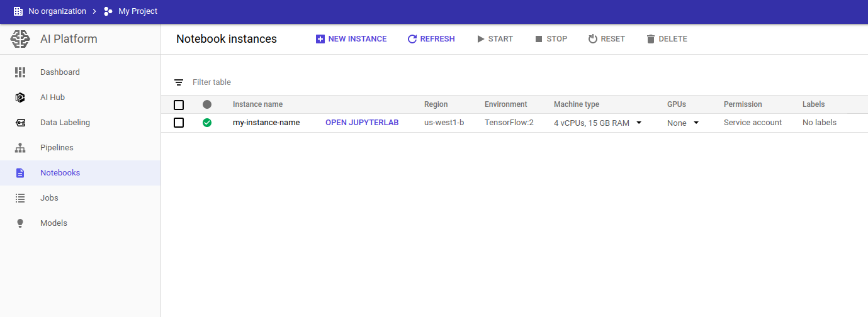Toggle the select-all instances checkbox

click(x=179, y=104)
